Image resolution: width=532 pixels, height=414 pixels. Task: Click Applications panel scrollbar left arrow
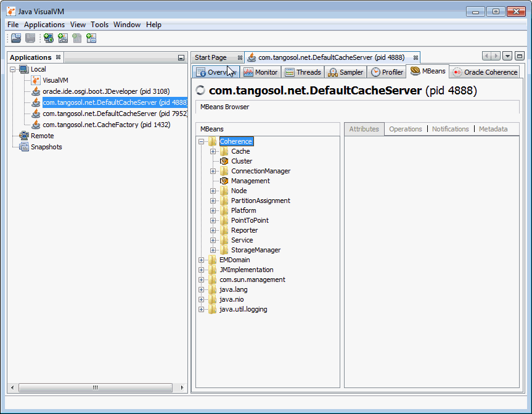[12, 387]
